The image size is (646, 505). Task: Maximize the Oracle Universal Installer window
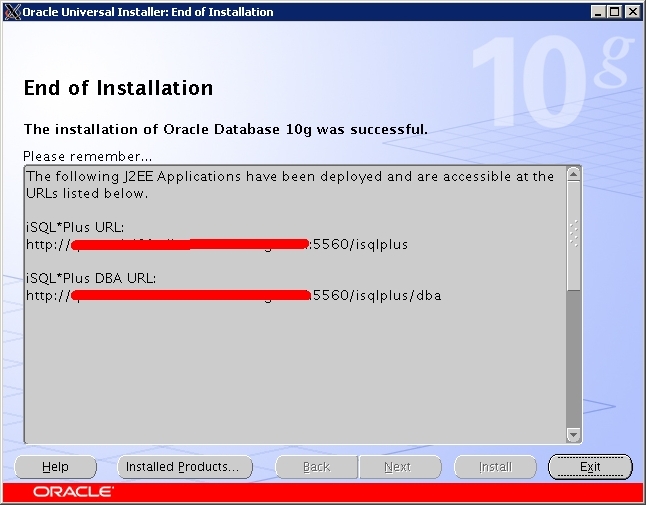coord(615,12)
